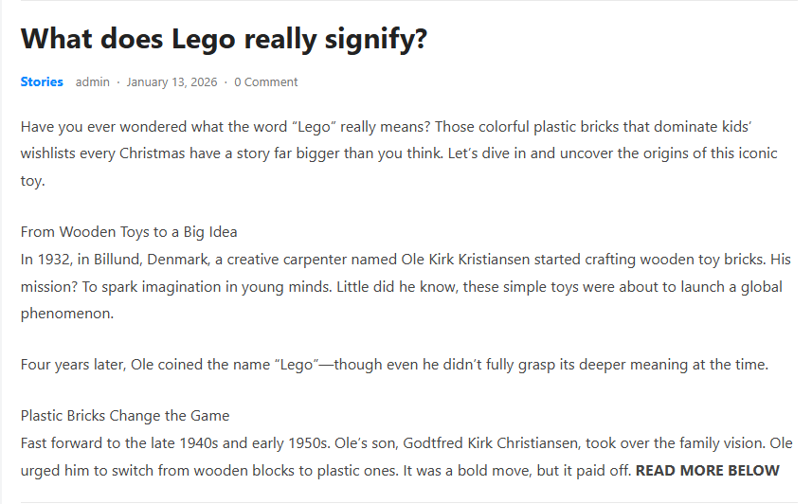Click the year "1932" in the text
Viewport: 812px width, 504px height.
53,259
